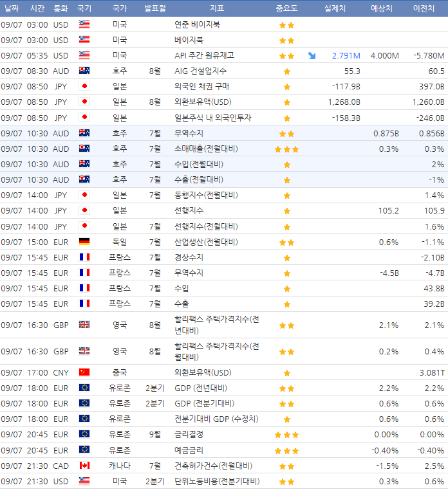Click the 중요도 column header
This screenshot has height=492, width=448.
[x=286, y=8]
